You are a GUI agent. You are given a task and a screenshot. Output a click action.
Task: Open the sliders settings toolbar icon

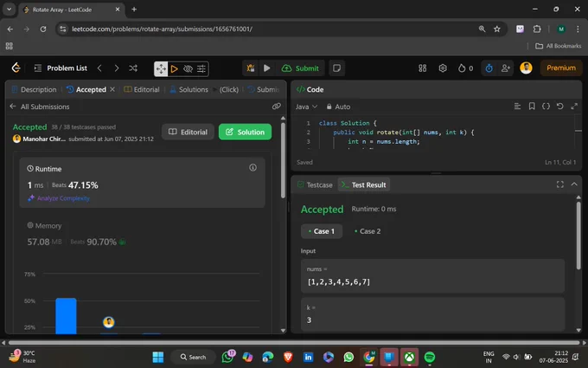tap(201, 68)
